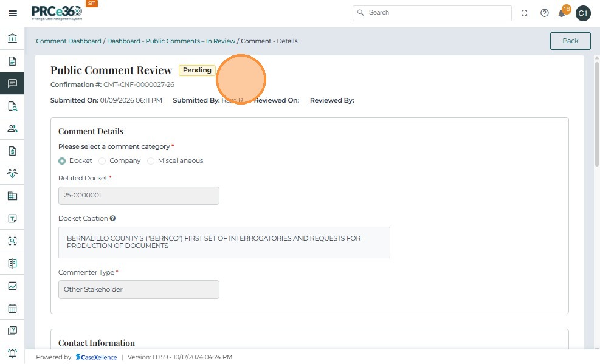Screen dimensions: 600x364
Task: Open the alarm bell sidebar icon
Action: point(12,353)
